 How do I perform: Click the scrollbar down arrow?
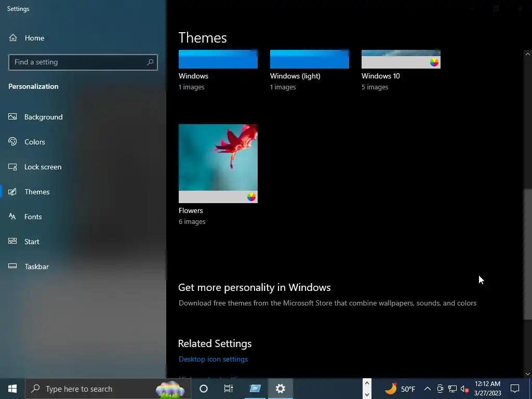click(x=528, y=374)
